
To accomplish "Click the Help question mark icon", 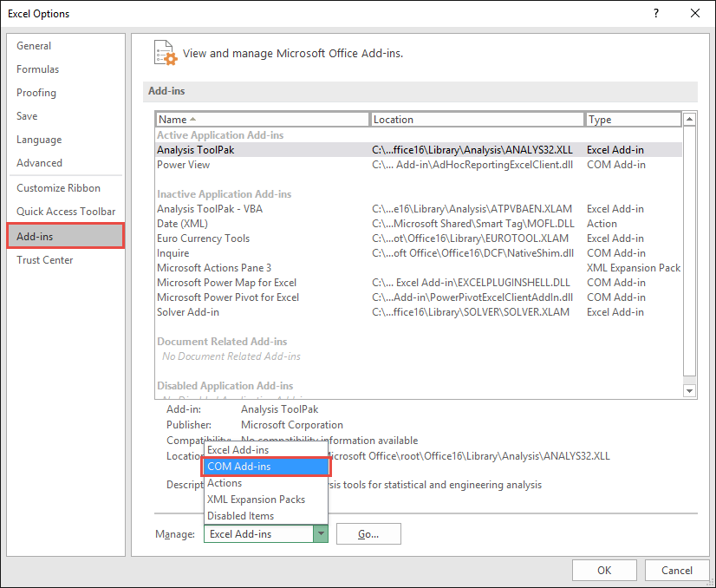I will coord(656,14).
